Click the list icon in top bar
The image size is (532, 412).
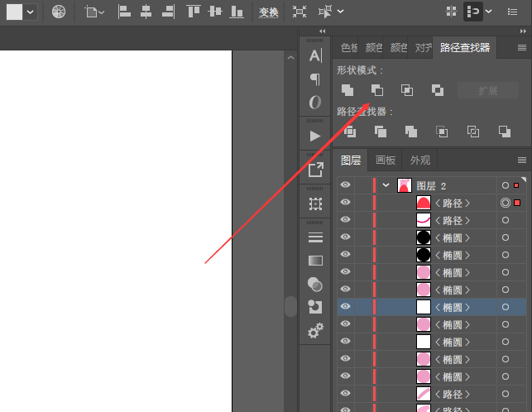[x=512, y=12]
